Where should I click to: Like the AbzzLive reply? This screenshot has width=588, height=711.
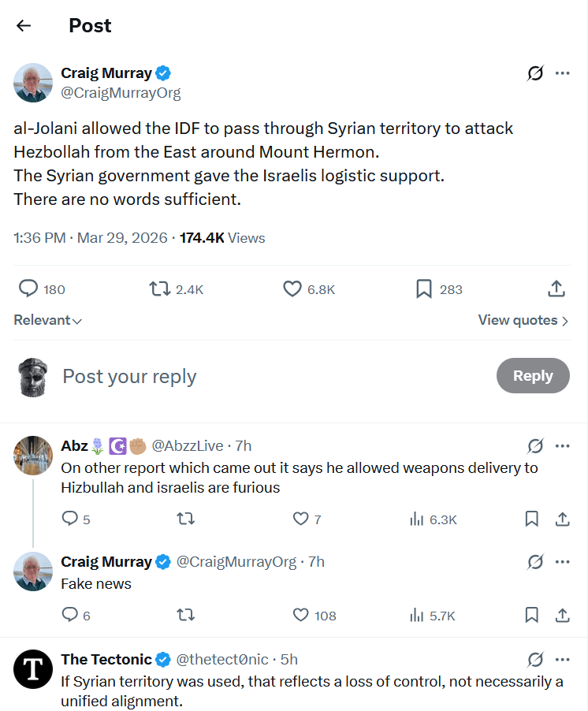click(300, 519)
